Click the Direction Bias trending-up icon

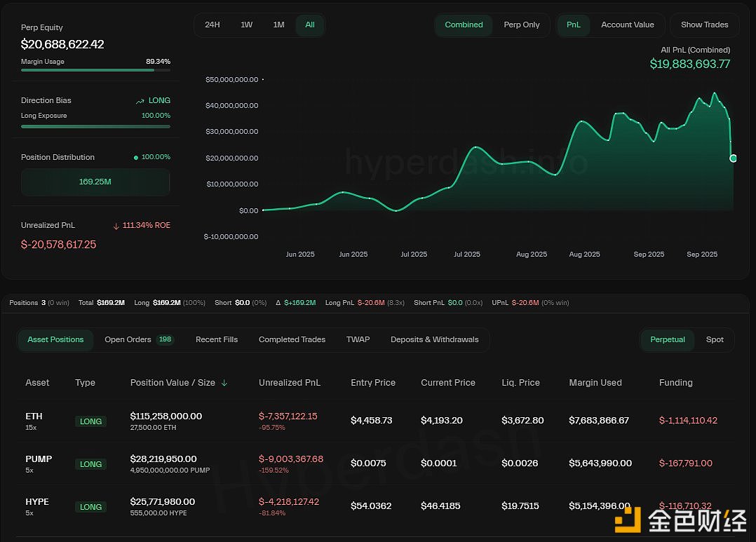[x=140, y=101]
